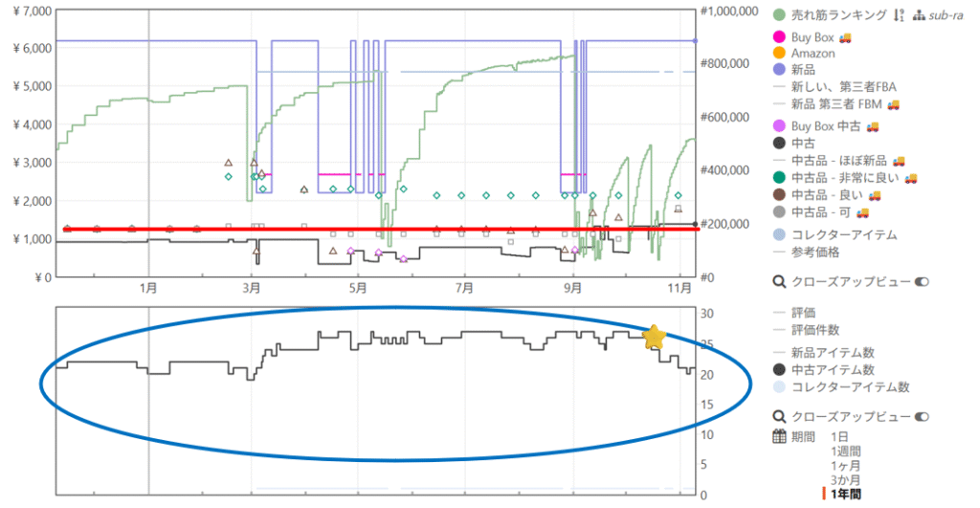The width and height of the screenshot is (980, 508).
Task: Click the calendar icon beside 期間
Action: click(x=780, y=436)
